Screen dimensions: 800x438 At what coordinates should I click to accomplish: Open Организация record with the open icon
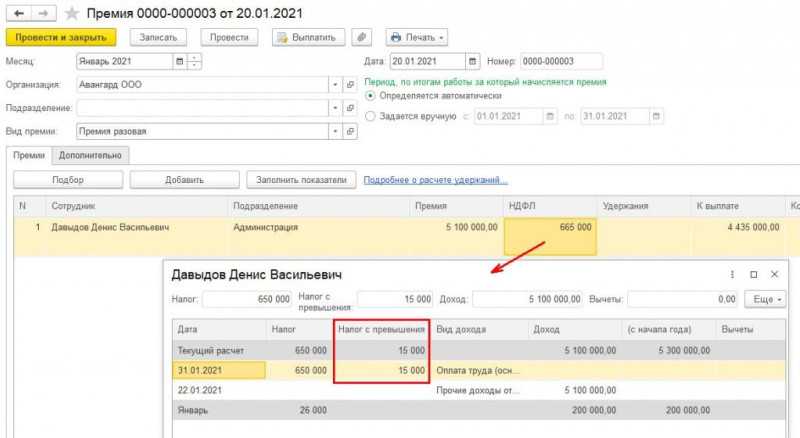point(350,85)
